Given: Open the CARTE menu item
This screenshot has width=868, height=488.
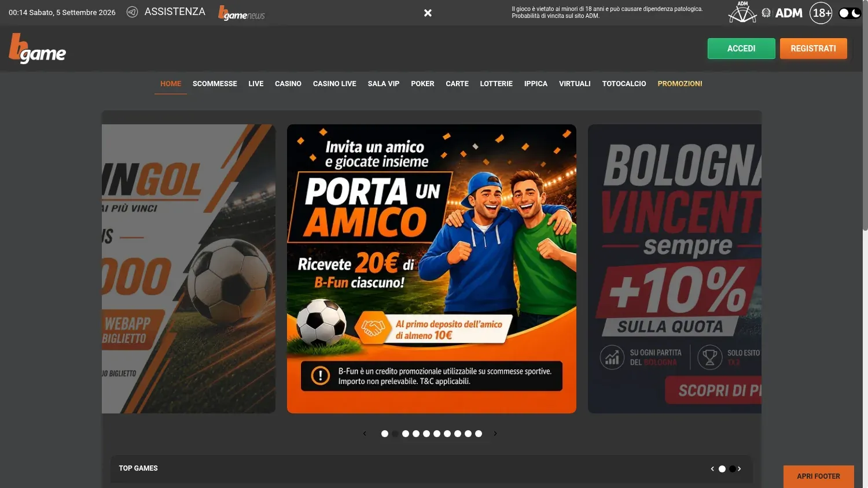Looking at the screenshot, I should coord(457,84).
